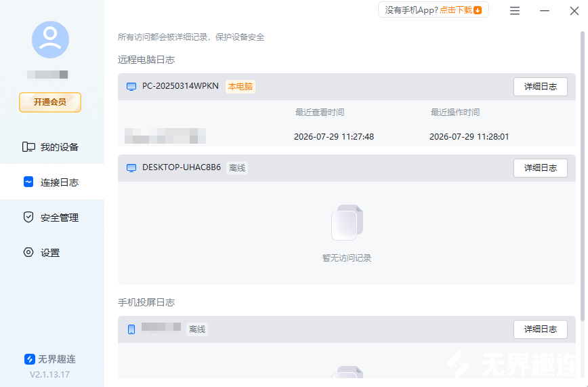Click 点击下载 to download the mobile app
This screenshot has height=387, width=588.
pyautogui.click(x=456, y=10)
